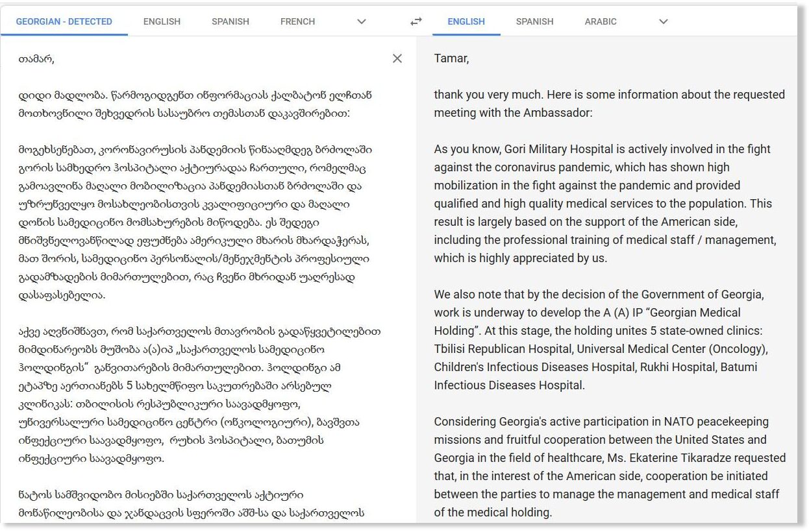
Task: Click the 'Infectious Diseases Hospital.' translation line
Action: click(509, 385)
